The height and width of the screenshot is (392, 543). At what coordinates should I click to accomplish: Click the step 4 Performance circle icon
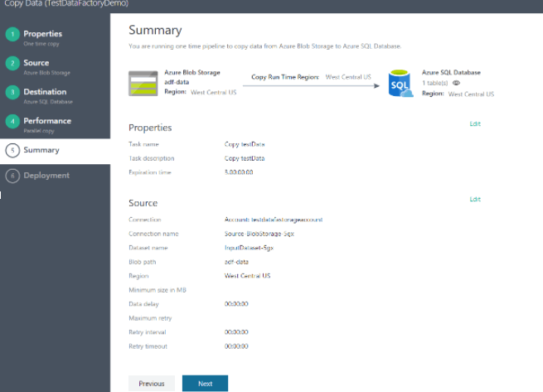pyautogui.click(x=12, y=122)
